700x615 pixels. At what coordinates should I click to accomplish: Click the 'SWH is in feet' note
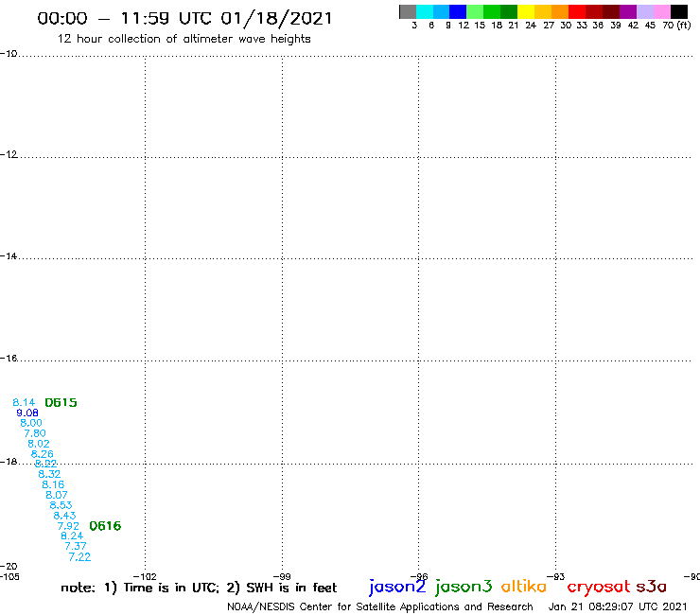(x=291, y=588)
